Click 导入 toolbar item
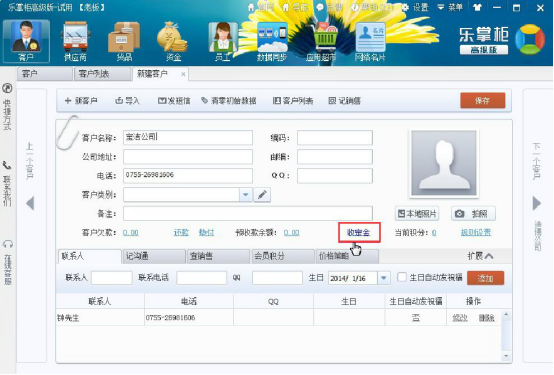Image resolution: width=554 pixels, height=375 pixels. [x=128, y=101]
